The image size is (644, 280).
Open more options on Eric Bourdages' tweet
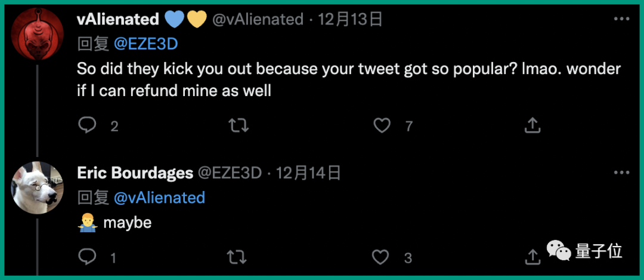point(621,173)
